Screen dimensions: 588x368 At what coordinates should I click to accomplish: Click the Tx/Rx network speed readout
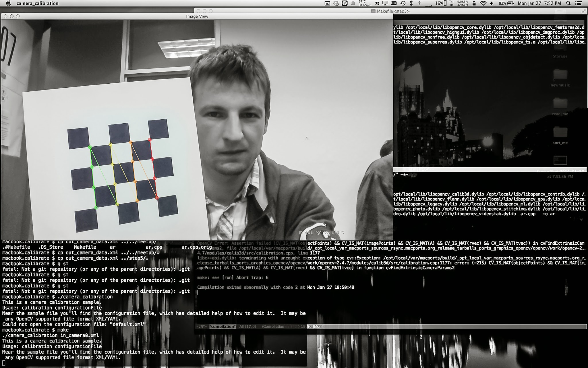pyautogui.click(x=459, y=3)
